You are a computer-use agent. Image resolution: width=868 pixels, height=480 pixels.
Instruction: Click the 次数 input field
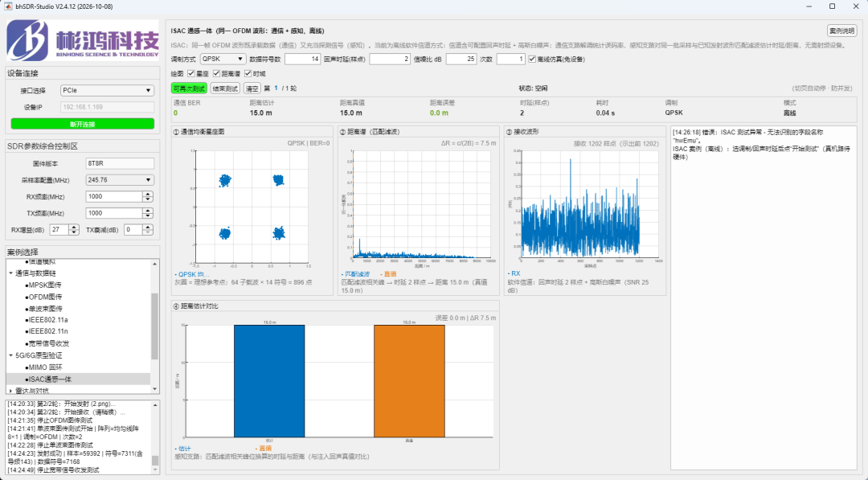[x=510, y=59]
